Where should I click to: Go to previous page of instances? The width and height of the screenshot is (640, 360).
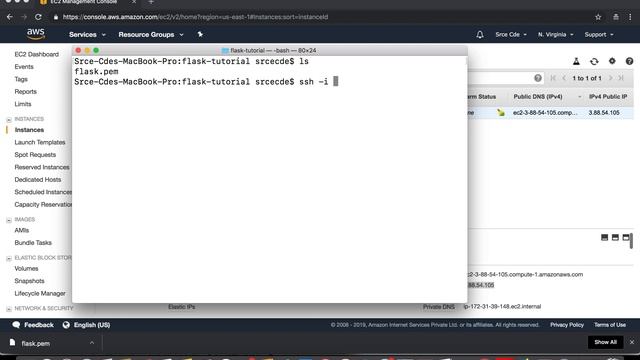(564, 78)
